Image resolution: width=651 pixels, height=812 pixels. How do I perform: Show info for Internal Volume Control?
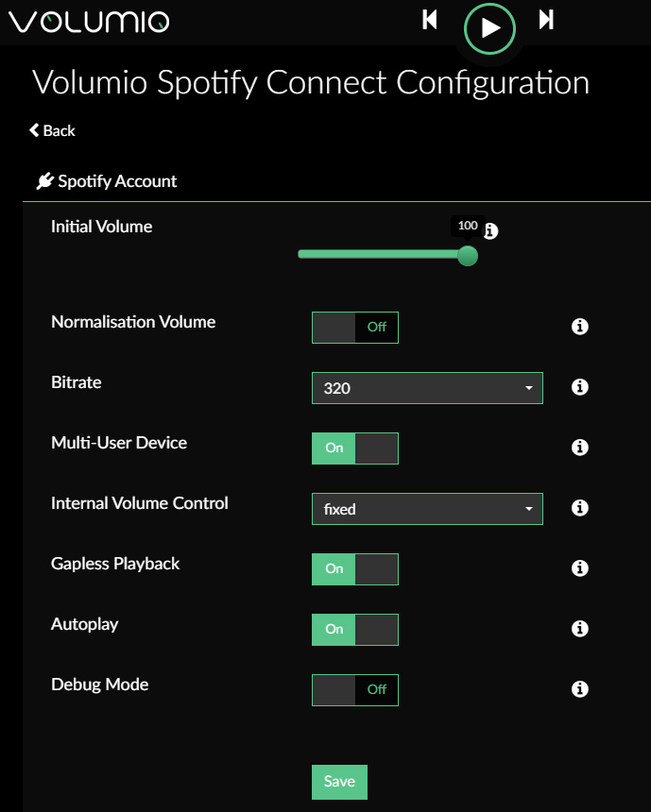[x=579, y=508]
